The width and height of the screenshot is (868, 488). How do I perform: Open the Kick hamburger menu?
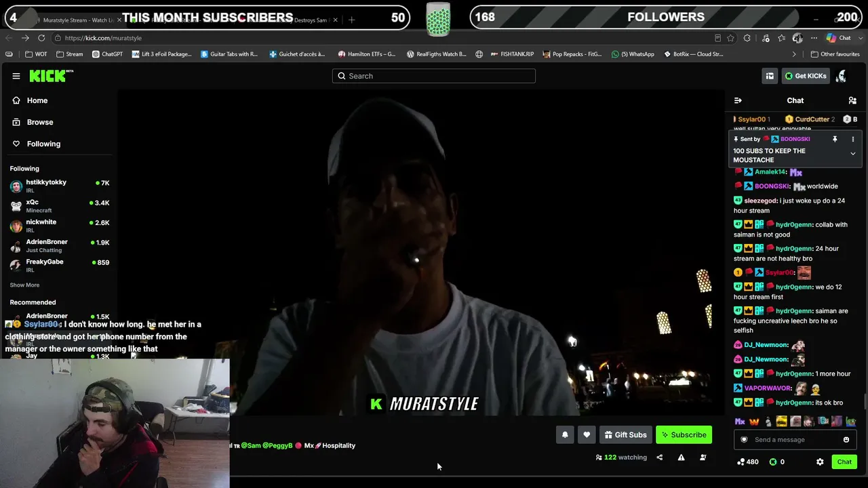coord(16,76)
